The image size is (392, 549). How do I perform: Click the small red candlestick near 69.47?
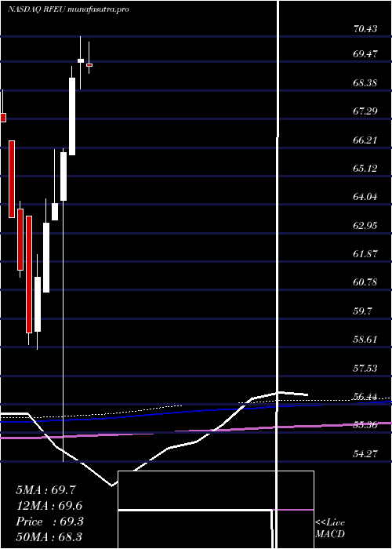click(89, 65)
